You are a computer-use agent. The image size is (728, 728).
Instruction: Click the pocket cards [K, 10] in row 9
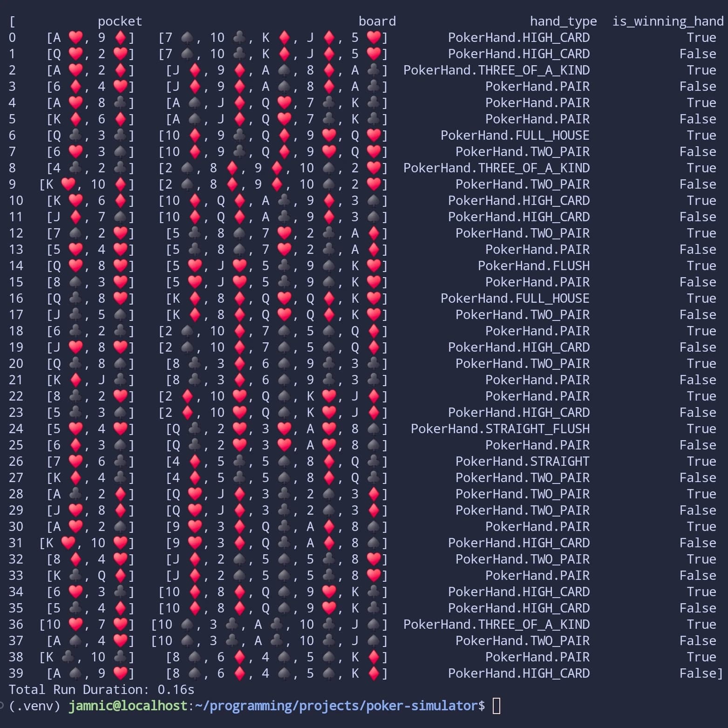tap(87, 184)
